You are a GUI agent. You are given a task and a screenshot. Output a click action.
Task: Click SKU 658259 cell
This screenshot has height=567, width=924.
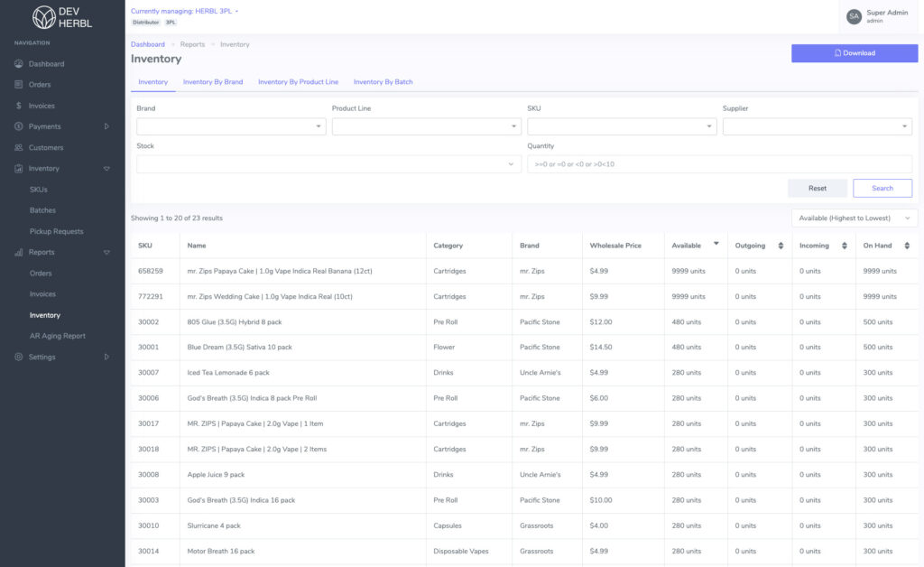(151, 271)
